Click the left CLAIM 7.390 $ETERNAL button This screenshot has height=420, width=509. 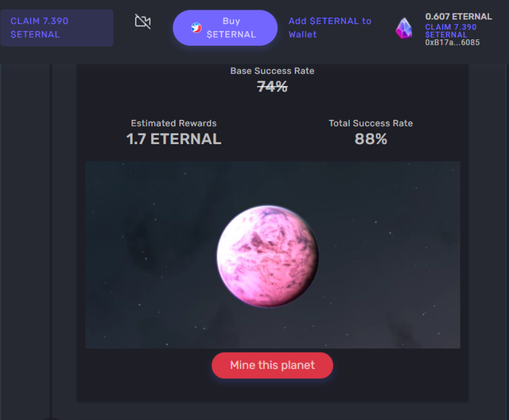tap(56, 28)
